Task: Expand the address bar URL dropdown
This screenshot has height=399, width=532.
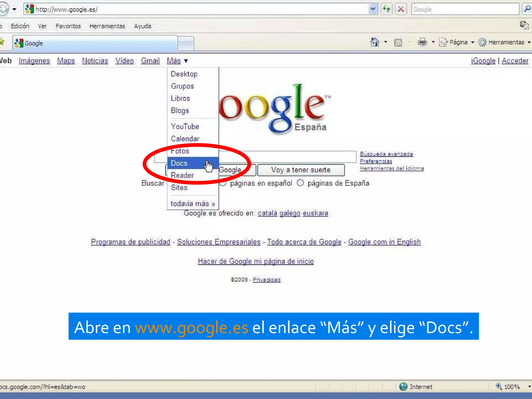Action: [x=373, y=9]
